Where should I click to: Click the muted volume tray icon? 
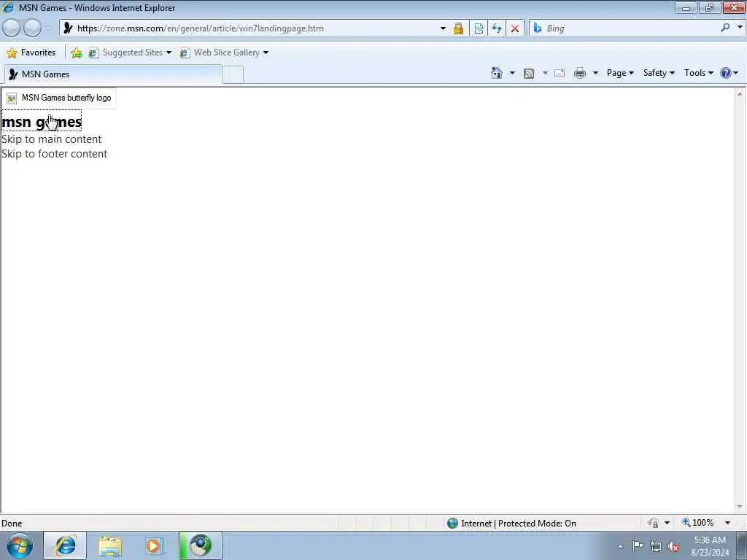[x=673, y=547]
